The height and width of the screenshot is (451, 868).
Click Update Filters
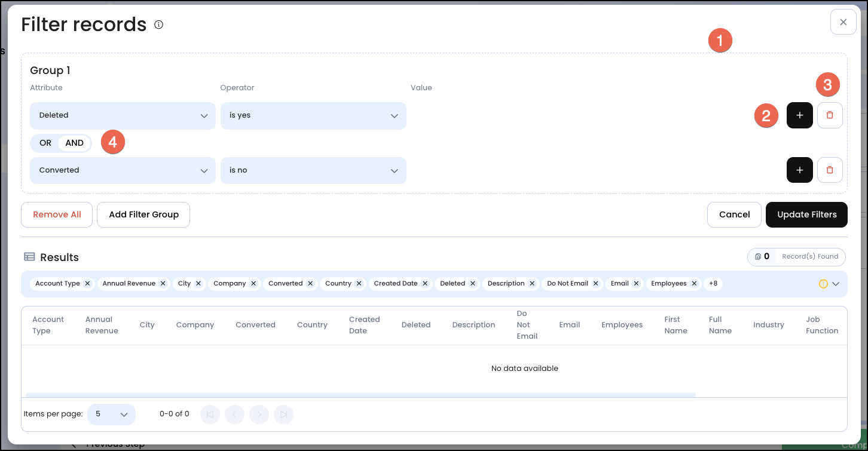pos(806,214)
